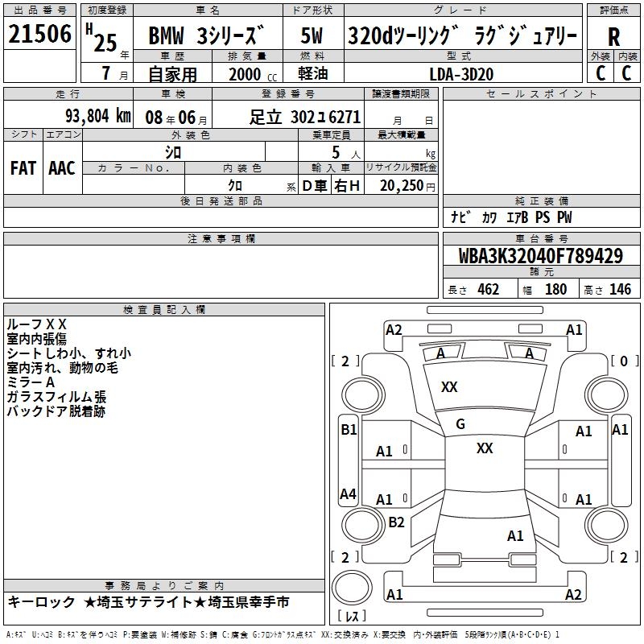Click the grade name 320dツーリング ラグジュアリー

click(462, 36)
